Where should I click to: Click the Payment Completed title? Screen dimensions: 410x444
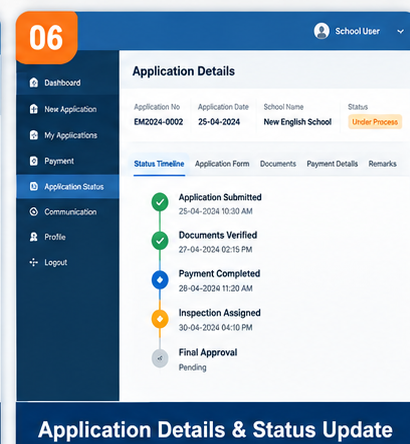219,274
